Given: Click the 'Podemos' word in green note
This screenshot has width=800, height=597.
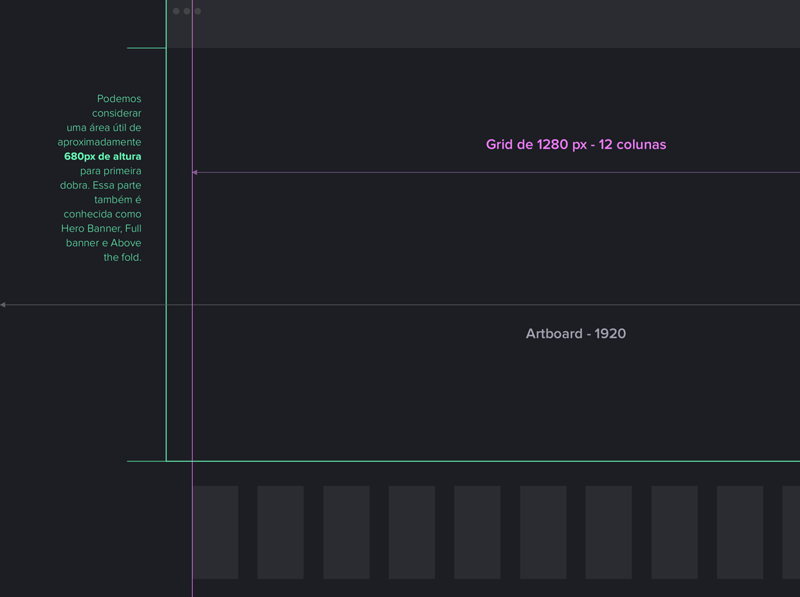Looking at the screenshot, I should (x=119, y=98).
